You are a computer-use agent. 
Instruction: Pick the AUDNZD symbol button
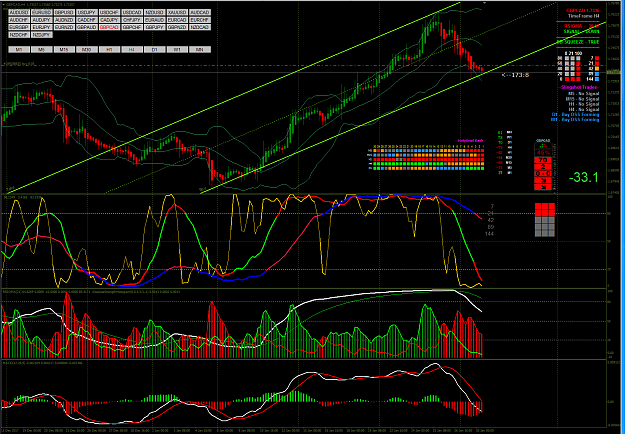(x=65, y=20)
